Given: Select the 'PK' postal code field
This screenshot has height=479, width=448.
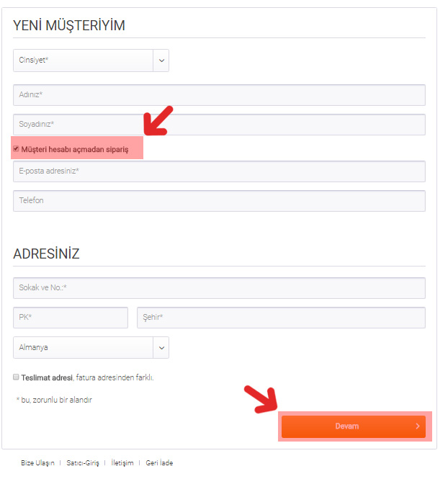Looking at the screenshot, I should tap(71, 318).
